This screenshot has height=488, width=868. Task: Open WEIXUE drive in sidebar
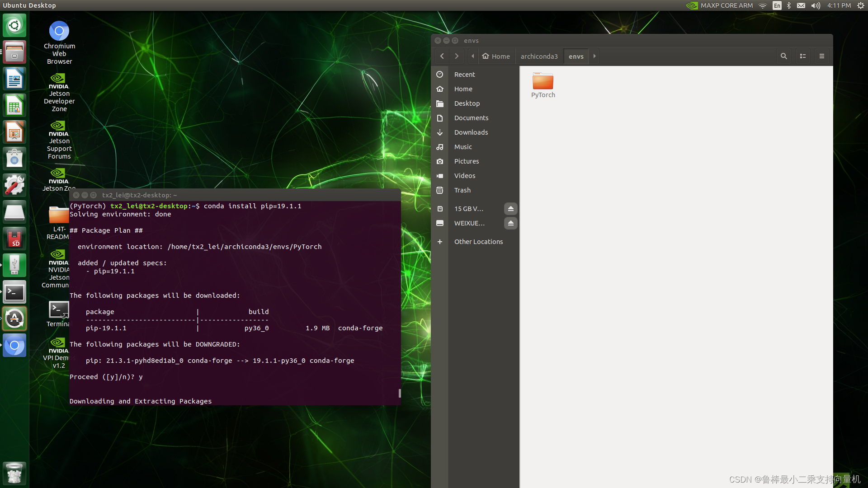468,223
